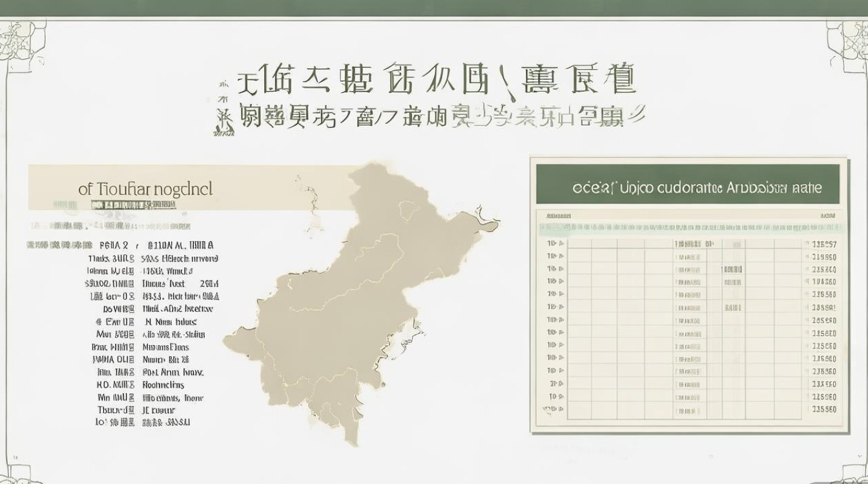Expand the last table row via its arrow
The height and width of the screenshot is (484, 868).
(561, 409)
